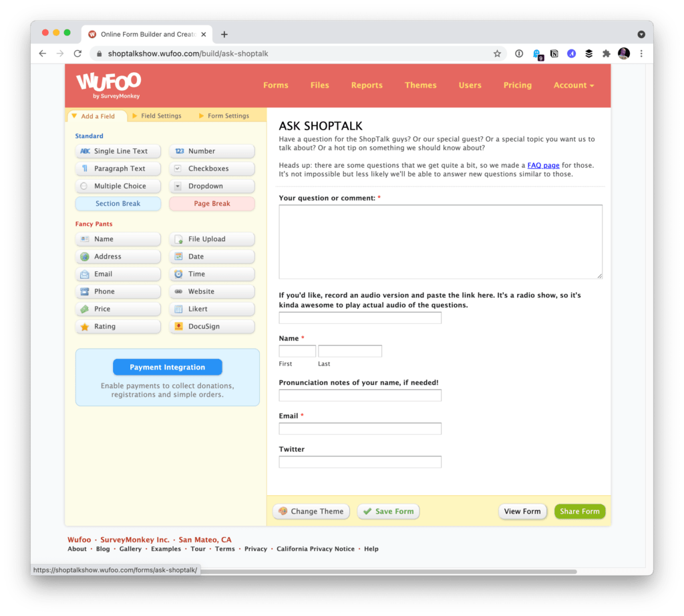Add a File Upload field
684x616 pixels.
pyautogui.click(x=212, y=239)
